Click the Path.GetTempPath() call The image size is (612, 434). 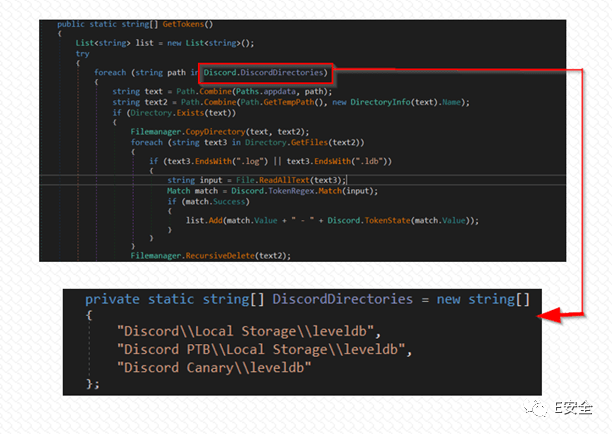click(x=283, y=102)
